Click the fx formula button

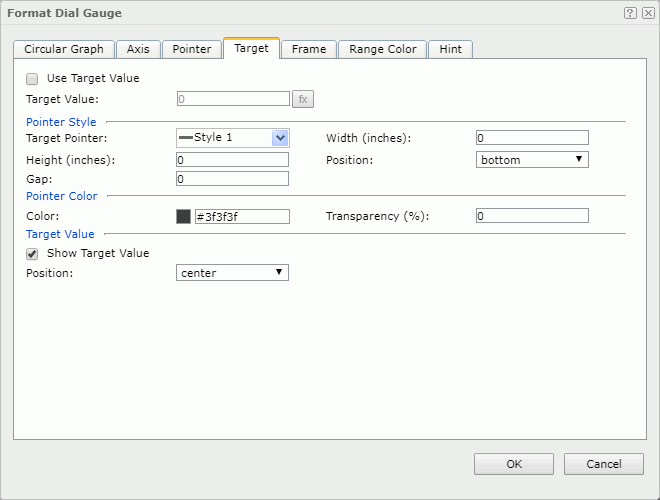click(303, 99)
